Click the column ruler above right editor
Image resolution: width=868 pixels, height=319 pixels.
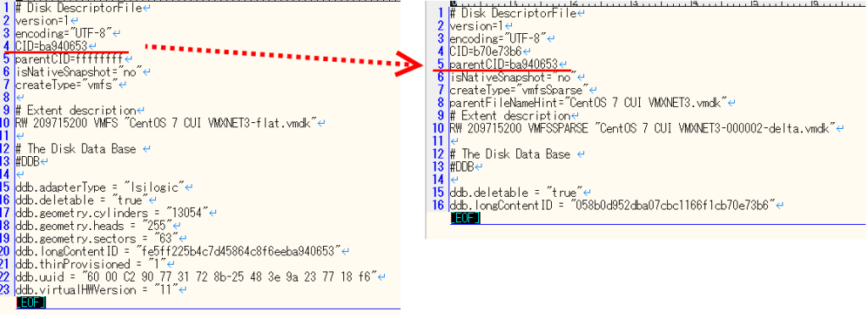658,3
